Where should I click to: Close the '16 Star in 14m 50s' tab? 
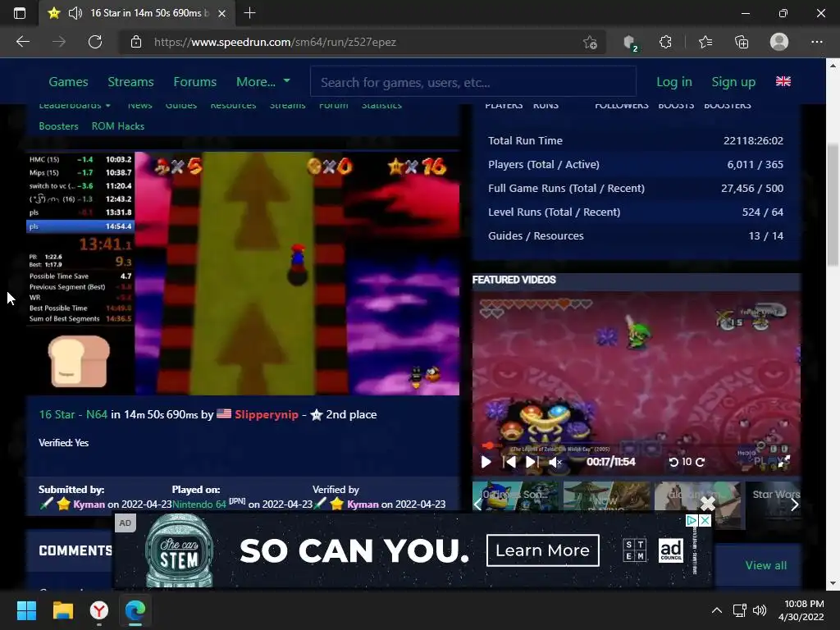point(221,13)
